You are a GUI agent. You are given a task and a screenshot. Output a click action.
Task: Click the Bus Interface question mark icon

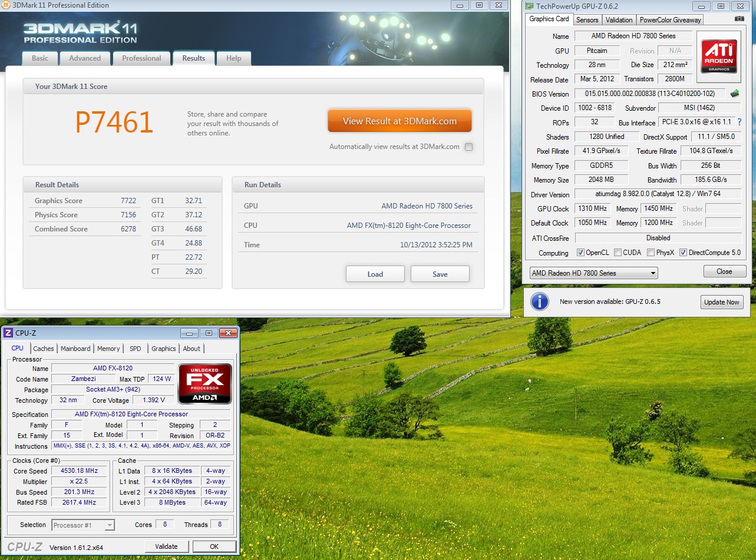coord(740,122)
